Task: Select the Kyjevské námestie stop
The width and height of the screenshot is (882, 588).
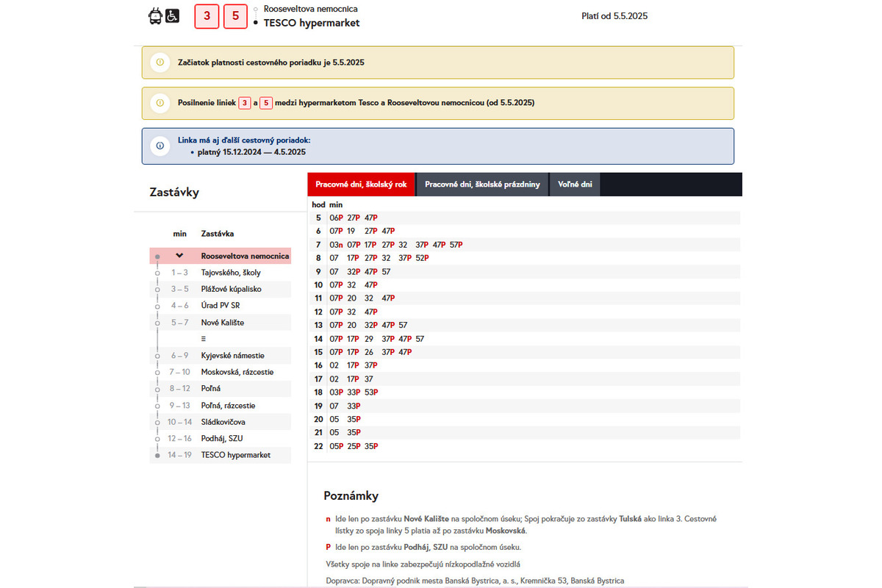Action: (x=232, y=355)
